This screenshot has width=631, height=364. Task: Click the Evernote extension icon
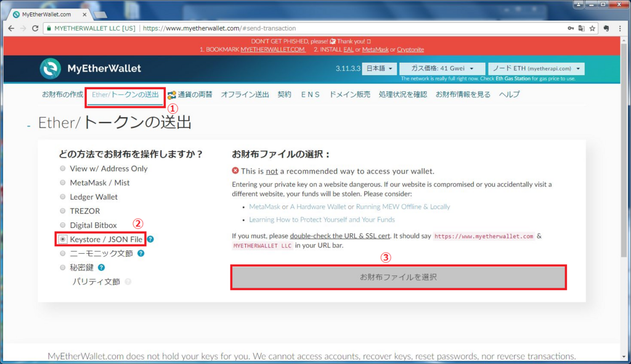[606, 28]
